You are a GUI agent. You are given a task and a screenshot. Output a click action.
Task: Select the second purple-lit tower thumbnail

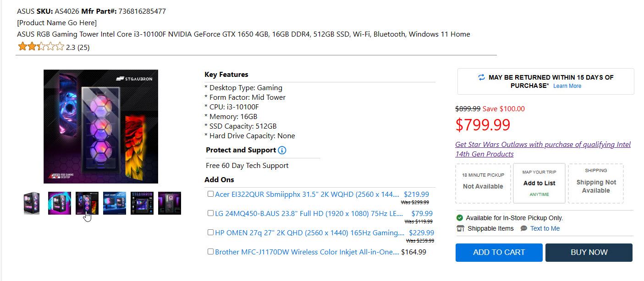click(60, 203)
